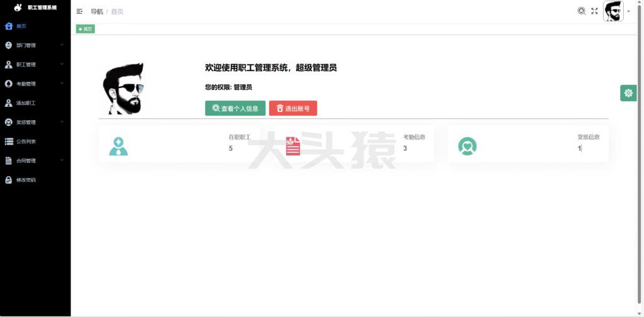Click the 在职职工 card label
This screenshot has height=317, width=644.
[240, 137]
